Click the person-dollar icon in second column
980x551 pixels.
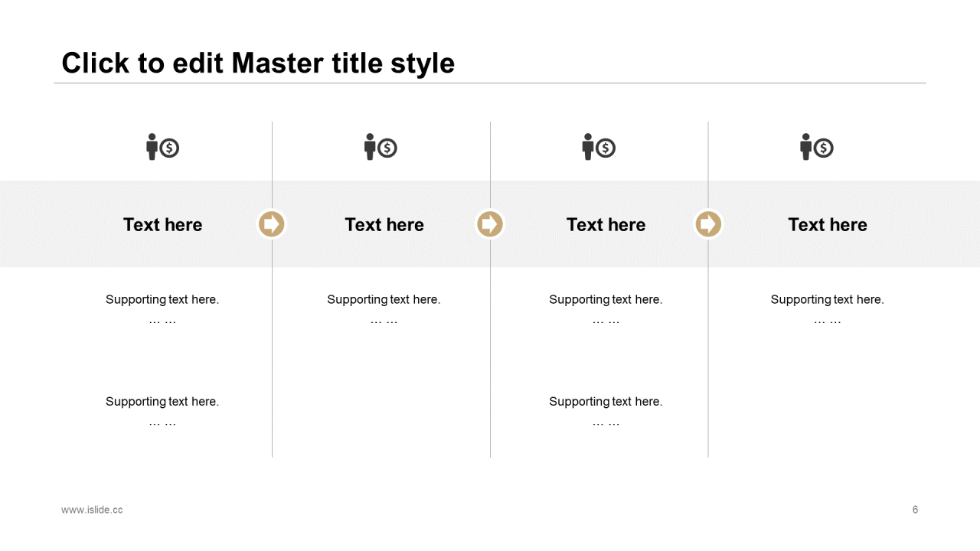(x=381, y=147)
